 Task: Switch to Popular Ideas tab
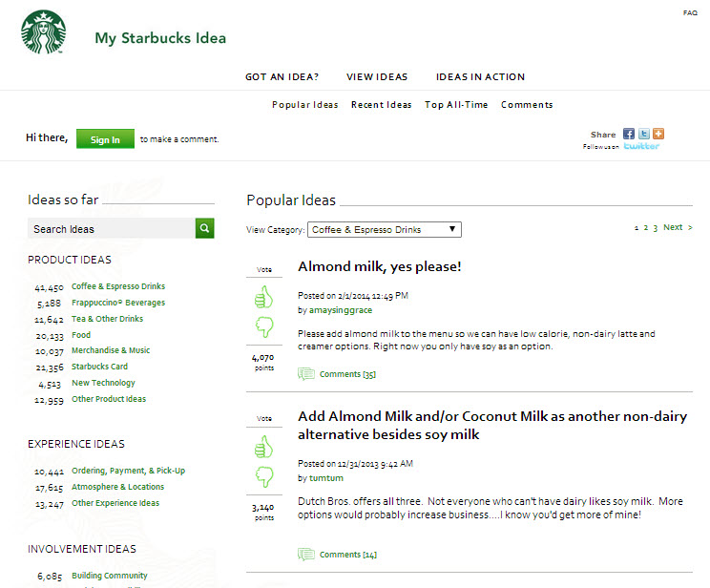coord(305,105)
